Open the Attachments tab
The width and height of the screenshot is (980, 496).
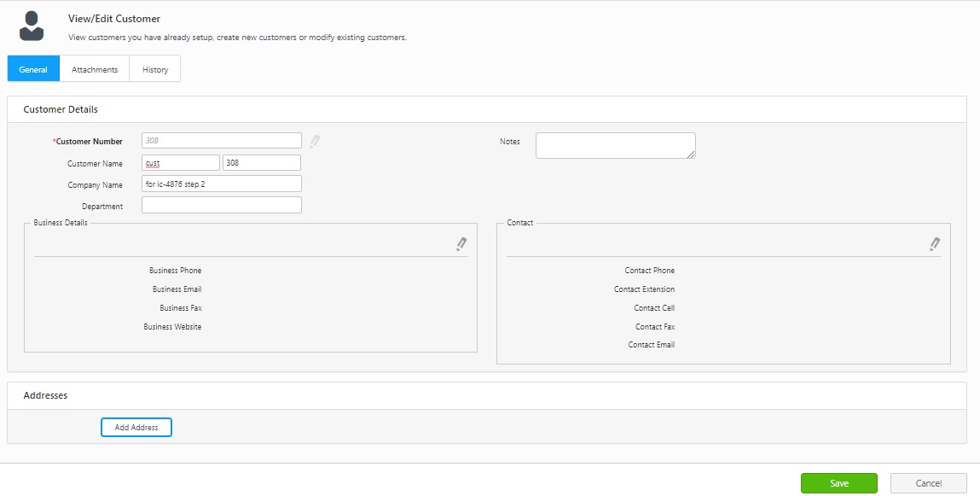pyautogui.click(x=95, y=69)
